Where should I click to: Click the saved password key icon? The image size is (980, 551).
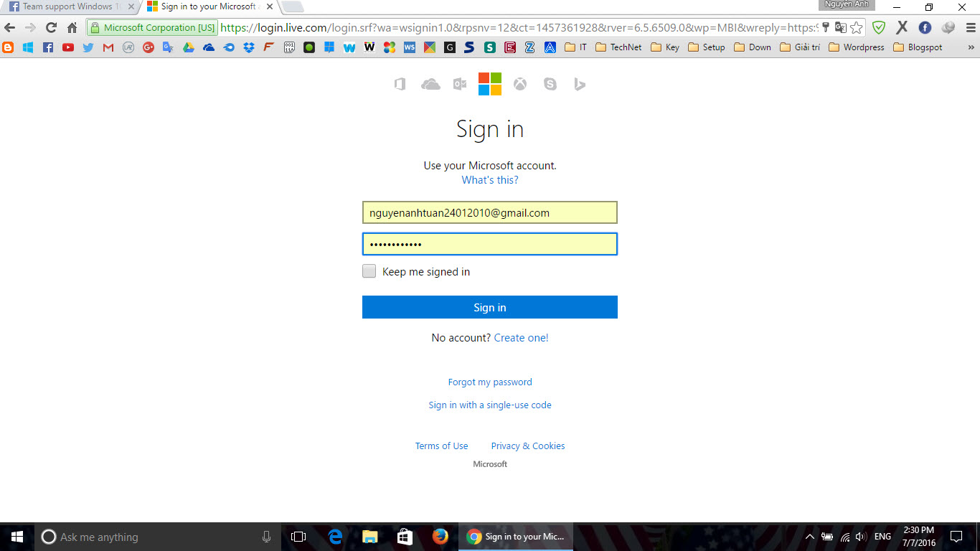(x=826, y=28)
